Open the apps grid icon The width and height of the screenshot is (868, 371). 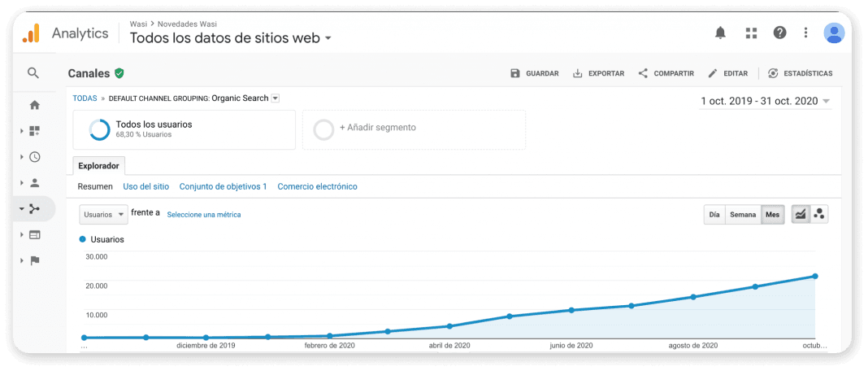(x=751, y=33)
